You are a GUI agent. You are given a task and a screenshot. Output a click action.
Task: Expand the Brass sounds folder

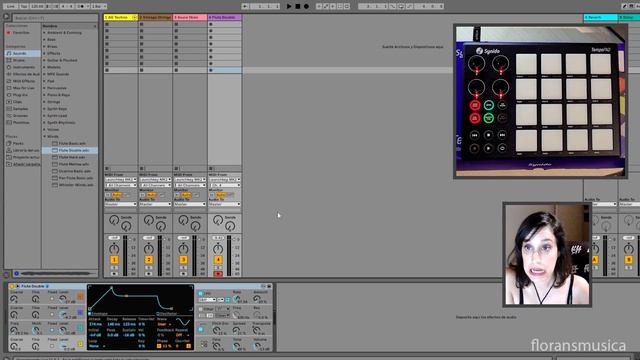tap(44, 47)
